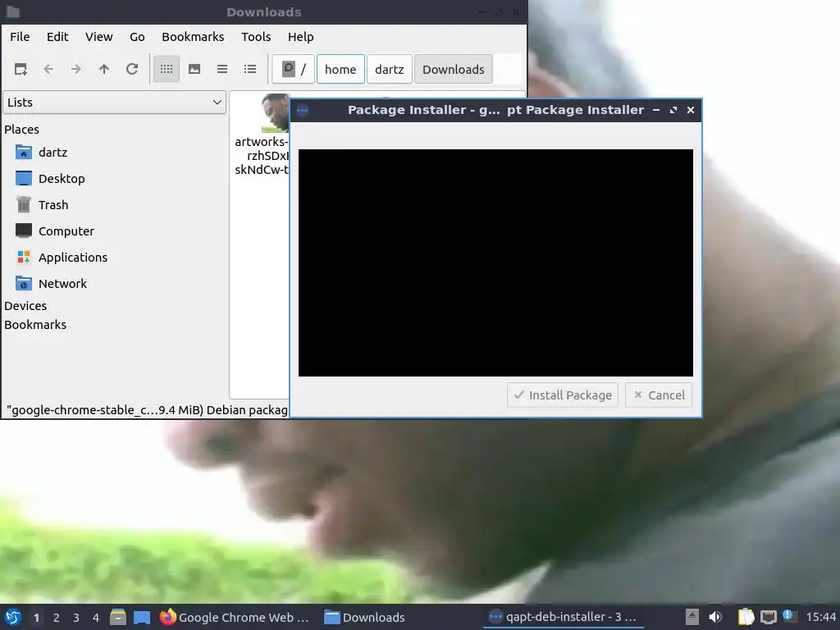Maximize the Package Installer window

[x=673, y=110]
